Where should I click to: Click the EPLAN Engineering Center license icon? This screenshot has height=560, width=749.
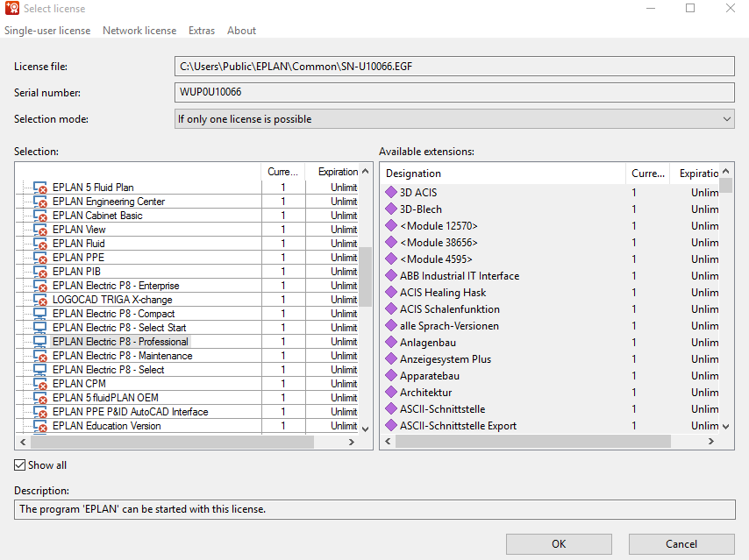(40, 202)
